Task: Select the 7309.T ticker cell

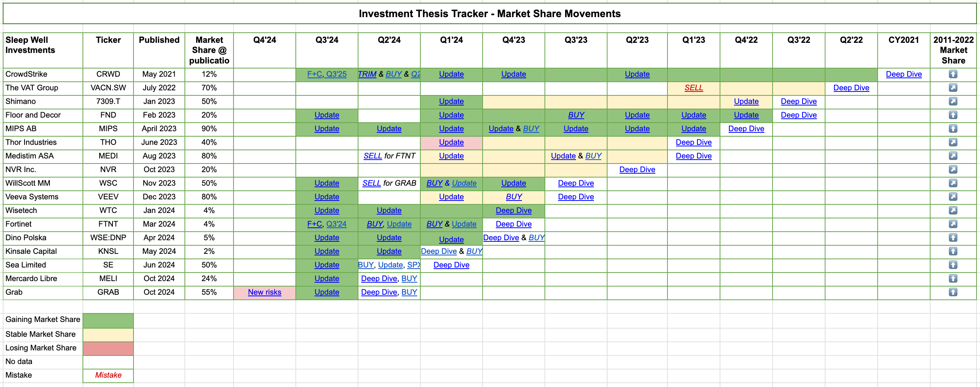Action: pyautogui.click(x=108, y=101)
